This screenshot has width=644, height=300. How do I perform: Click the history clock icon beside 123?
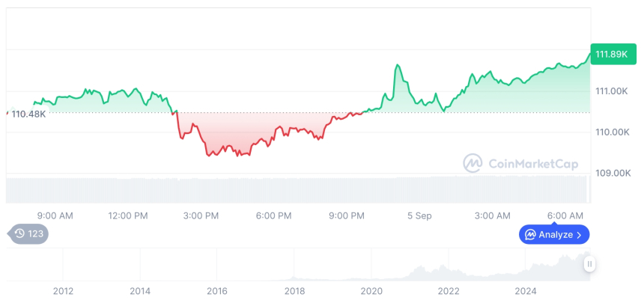20,234
